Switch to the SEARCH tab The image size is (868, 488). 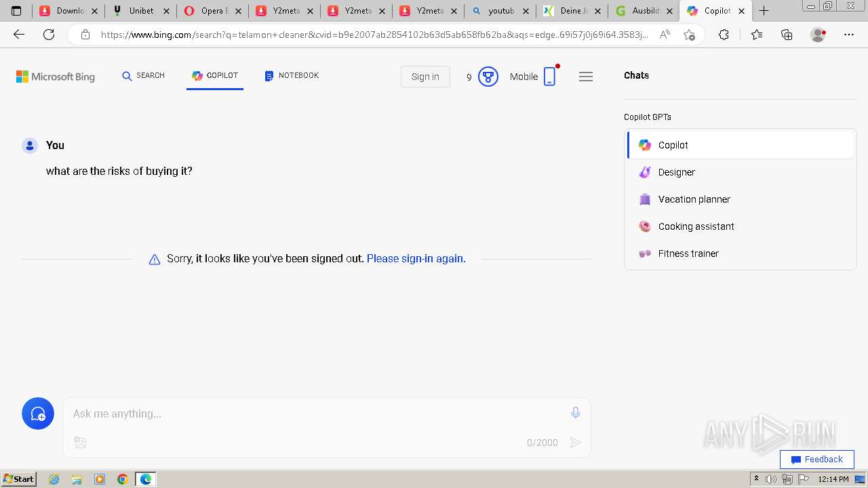143,75
